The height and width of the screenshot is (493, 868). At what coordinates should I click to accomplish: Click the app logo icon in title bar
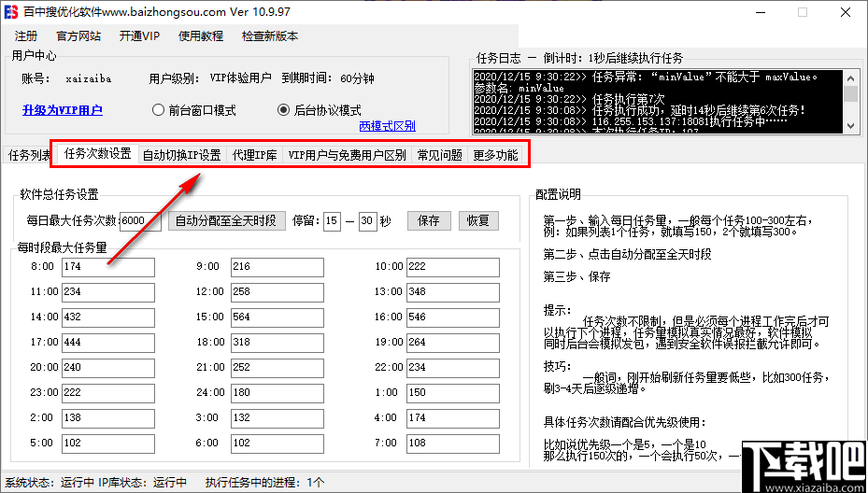click(x=10, y=11)
